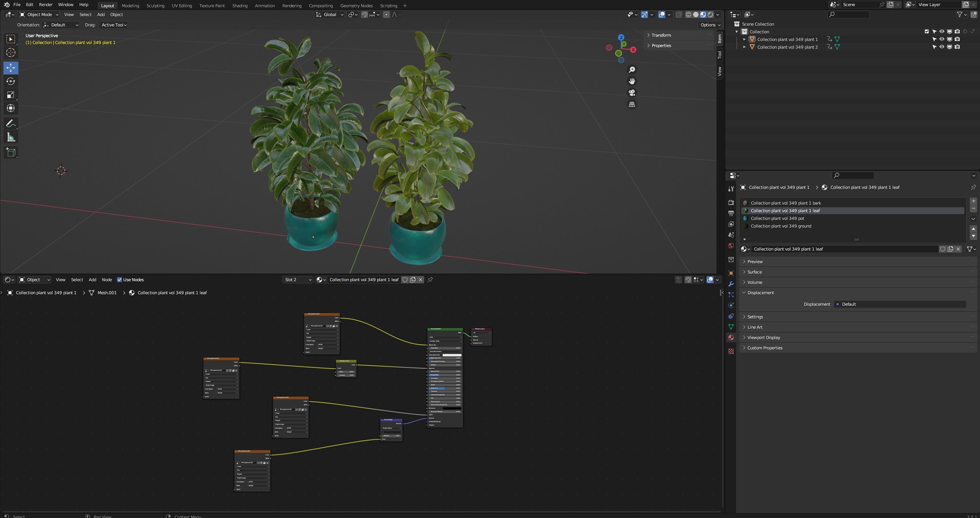Select the Measure tool
This screenshot has width=980, height=518.
coord(11,137)
